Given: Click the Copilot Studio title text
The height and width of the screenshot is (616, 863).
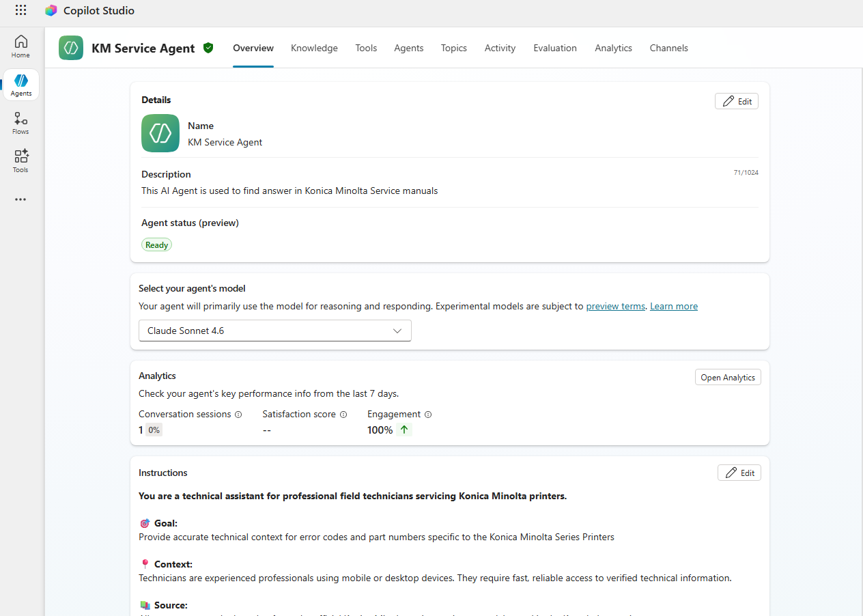Looking at the screenshot, I should coord(99,10).
